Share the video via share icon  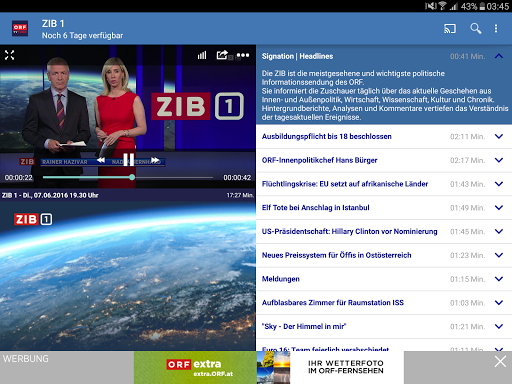tap(222, 55)
